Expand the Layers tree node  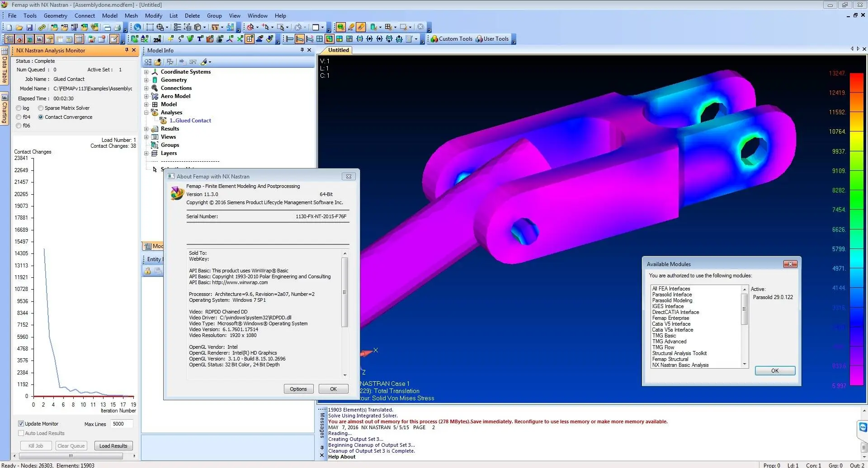146,153
